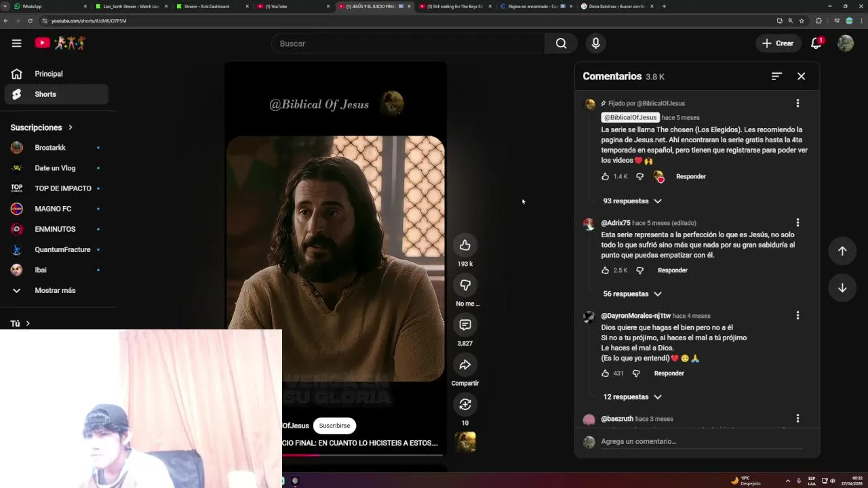The height and width of the screenshot is (488, 868).
Task: Click the search magnifier button
Action: [561, 43]
